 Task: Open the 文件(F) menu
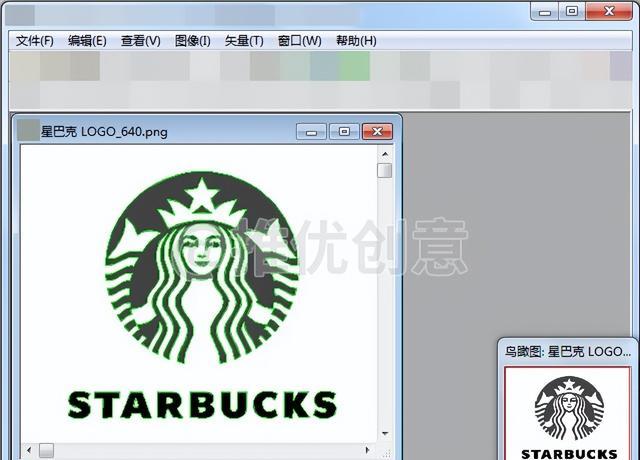click(35, 41)
